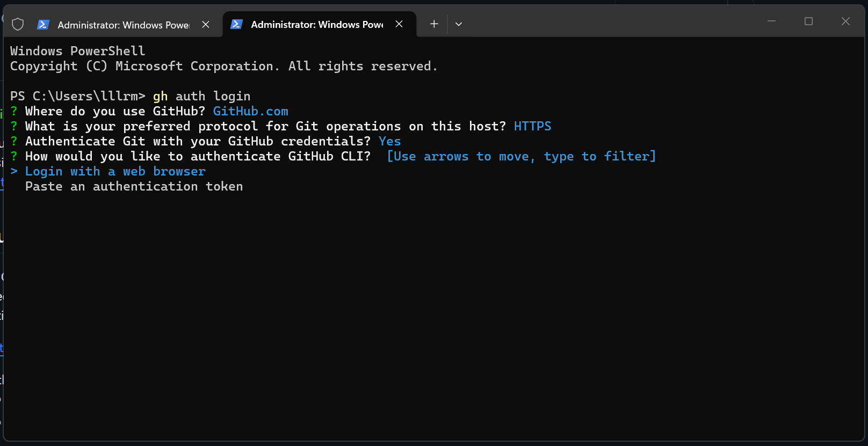Click the shield admin icon in title bar
868x446 pixels.
pyautogui.click(x=18, y=24)
